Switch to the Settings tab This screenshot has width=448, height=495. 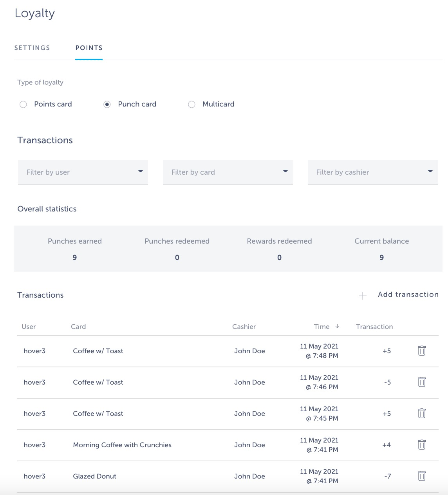(x=32, y=48)
